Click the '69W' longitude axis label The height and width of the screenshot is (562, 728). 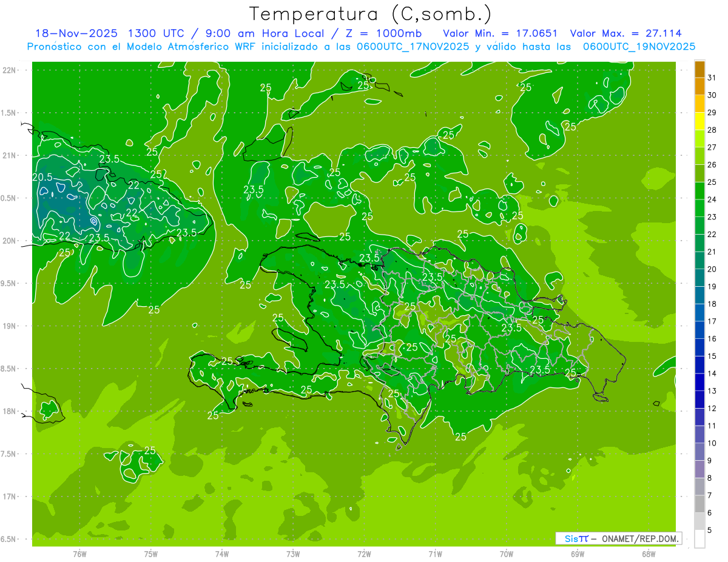click(x=578, y=554)
